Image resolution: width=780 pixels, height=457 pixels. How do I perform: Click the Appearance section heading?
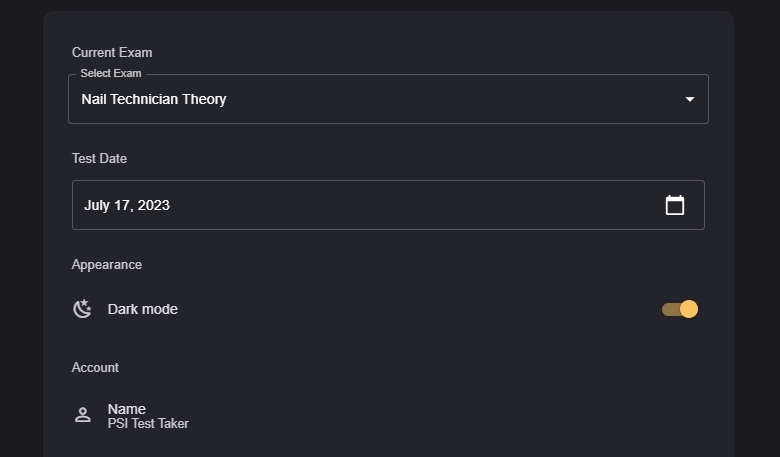tap(107, 264)
